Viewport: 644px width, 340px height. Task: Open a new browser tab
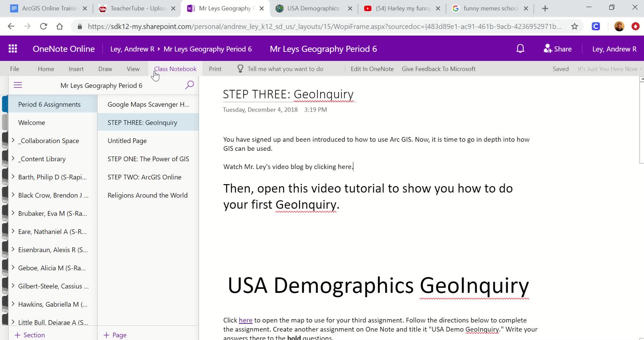(545, 8)
